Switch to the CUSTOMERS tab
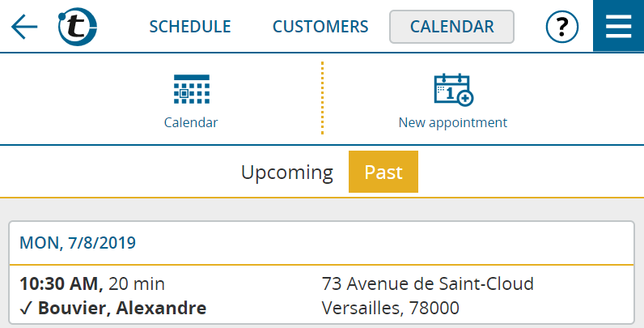 (320, 27)
